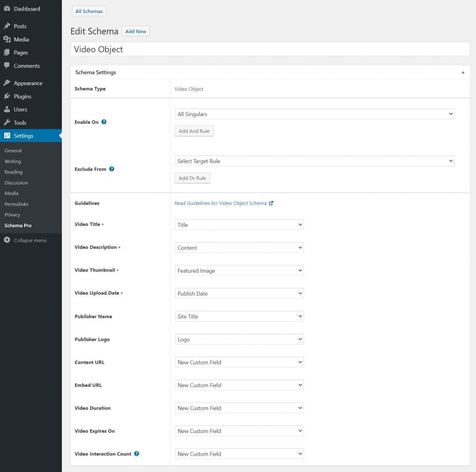Click the Appearance brush icon
Viewport: 476px width, 472px height.
pos(7,83)
